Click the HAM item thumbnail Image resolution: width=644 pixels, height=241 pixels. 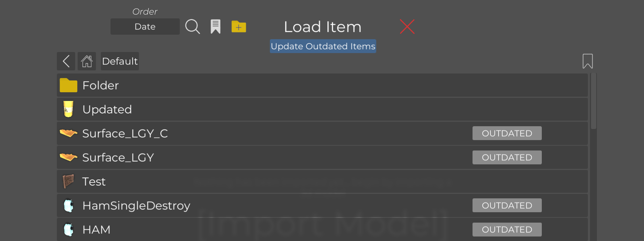69,230
